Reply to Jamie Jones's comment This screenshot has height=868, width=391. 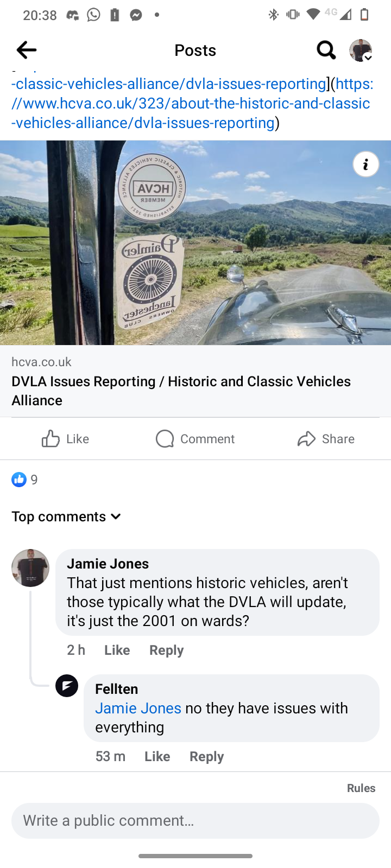166,650
